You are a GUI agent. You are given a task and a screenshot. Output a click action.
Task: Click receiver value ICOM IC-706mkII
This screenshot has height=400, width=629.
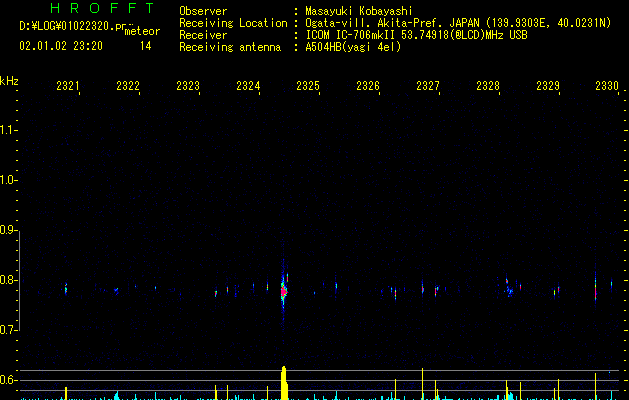(351, 35)
